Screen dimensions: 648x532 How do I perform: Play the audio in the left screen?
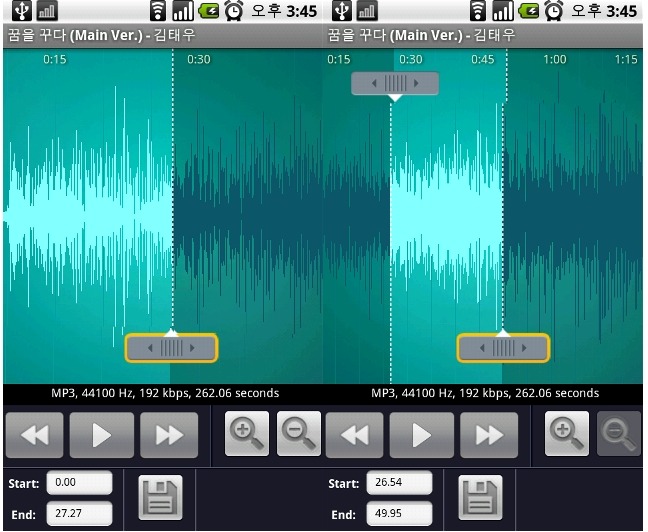[102, 435]
